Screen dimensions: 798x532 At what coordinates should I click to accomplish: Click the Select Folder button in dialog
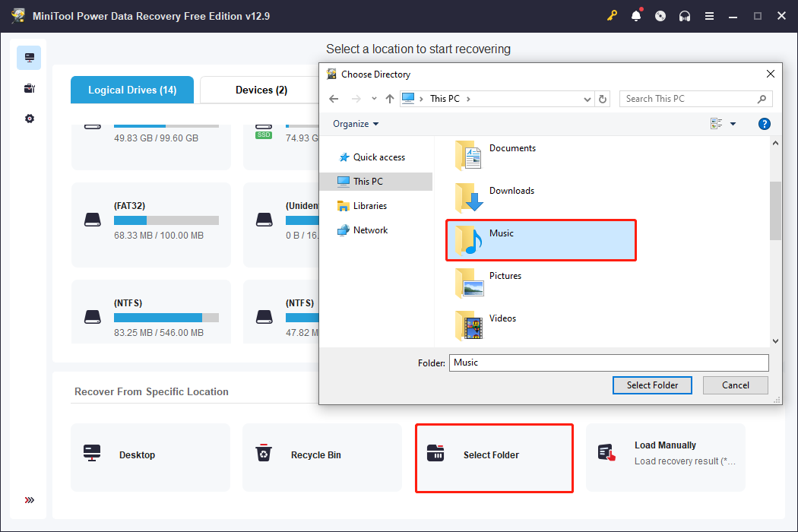(x=652, y=385)
